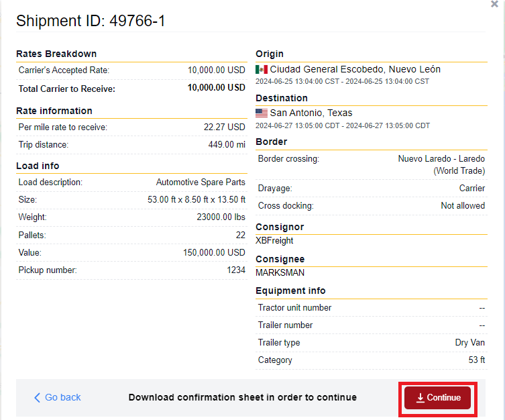Click the consignee name MARKSMAN
The width and height of the screenshot is (505, 420).
pyautogui.click(x=280, y=273)
